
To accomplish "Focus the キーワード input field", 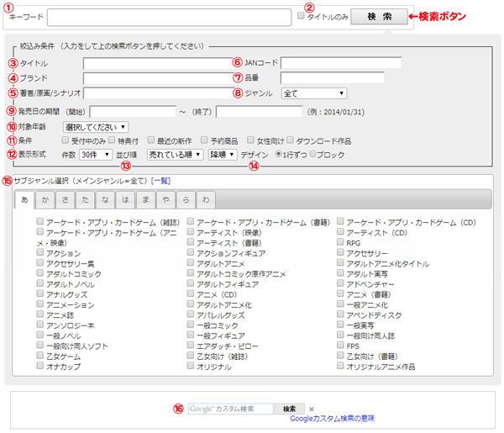I will (169, 17).
